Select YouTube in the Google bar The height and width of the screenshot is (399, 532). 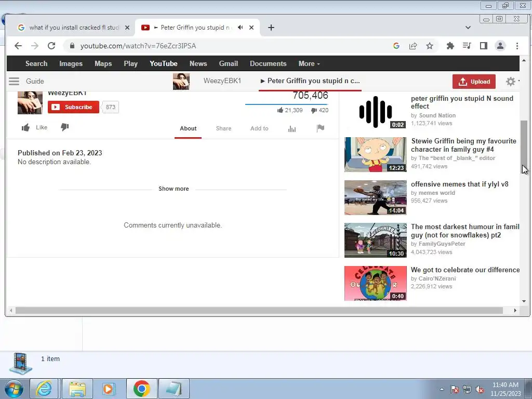tap(164, 63)
